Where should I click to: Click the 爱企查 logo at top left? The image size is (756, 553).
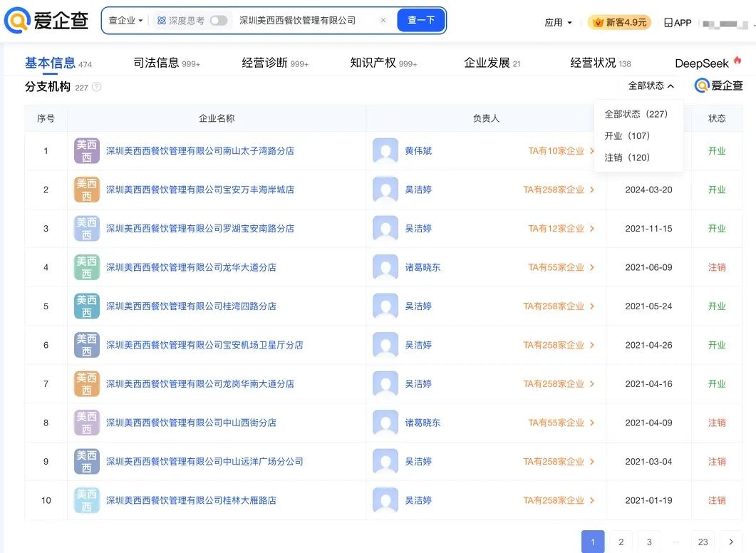(x=46, y=20)
